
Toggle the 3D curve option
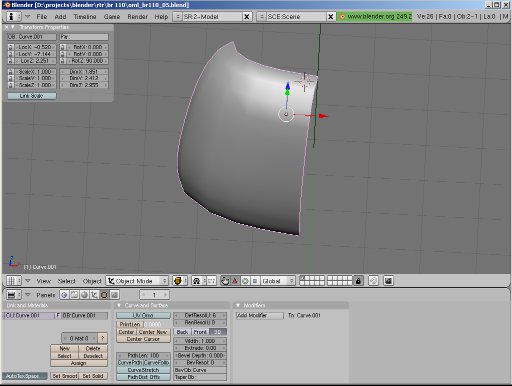pos(218,332)
